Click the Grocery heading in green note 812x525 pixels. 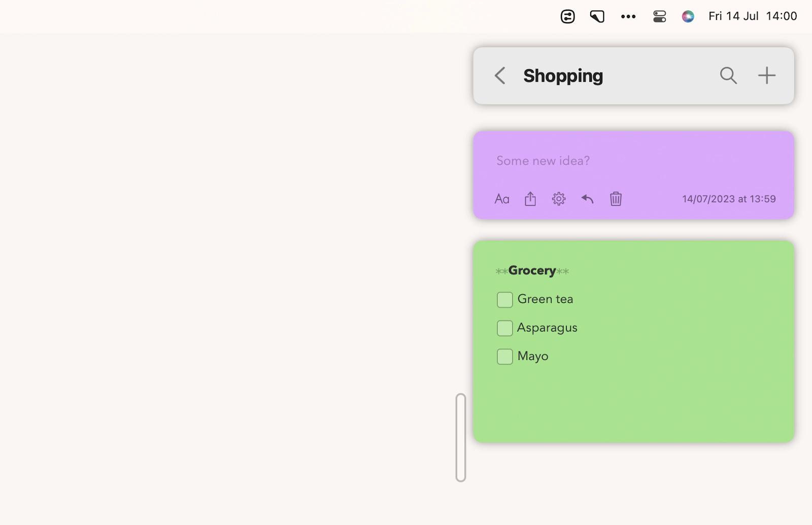coord(532,271)
